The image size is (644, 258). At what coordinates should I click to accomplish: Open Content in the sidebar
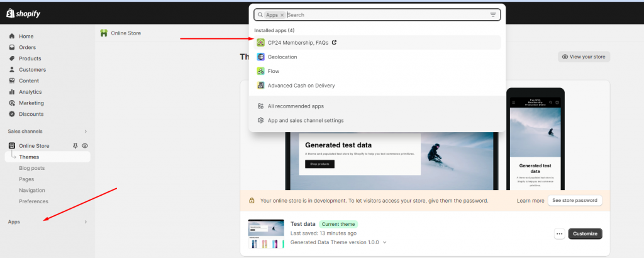(x=29, y=81)
